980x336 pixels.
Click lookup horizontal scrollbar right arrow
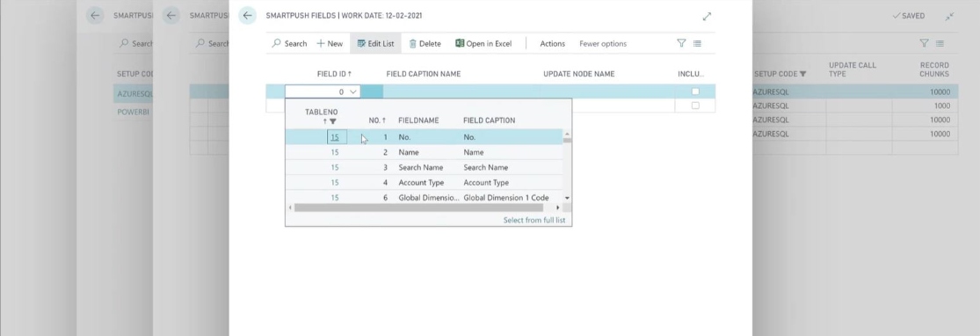click(558, 207)
